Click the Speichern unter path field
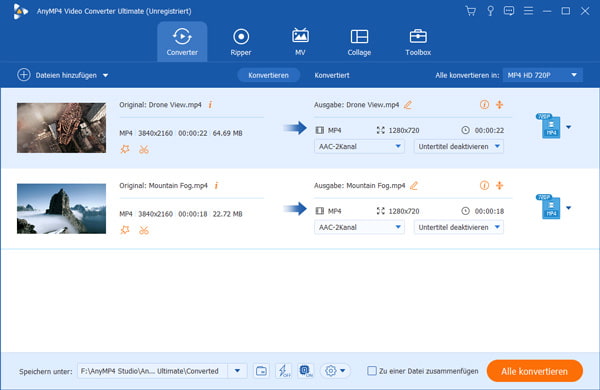Viewport: 600px width, 390px height. pyautogui.click(x=153, y=371)
